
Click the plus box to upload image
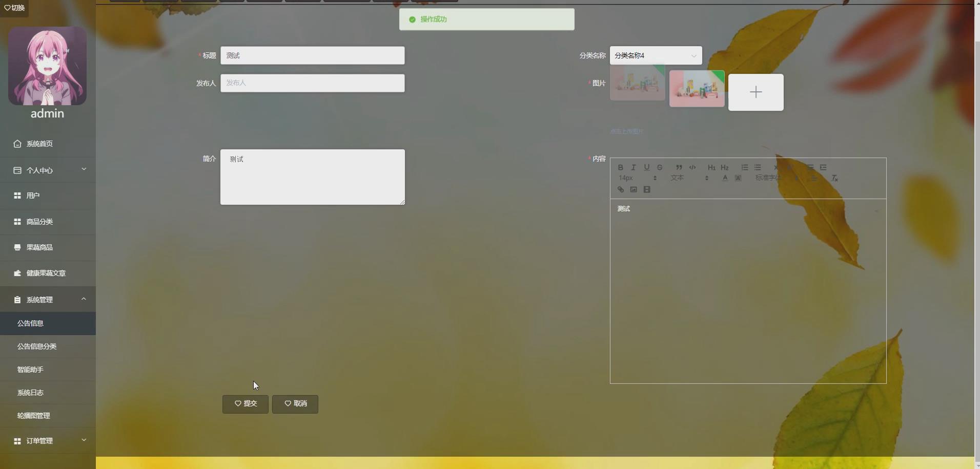pyautogui.click(x=756, y=92)
